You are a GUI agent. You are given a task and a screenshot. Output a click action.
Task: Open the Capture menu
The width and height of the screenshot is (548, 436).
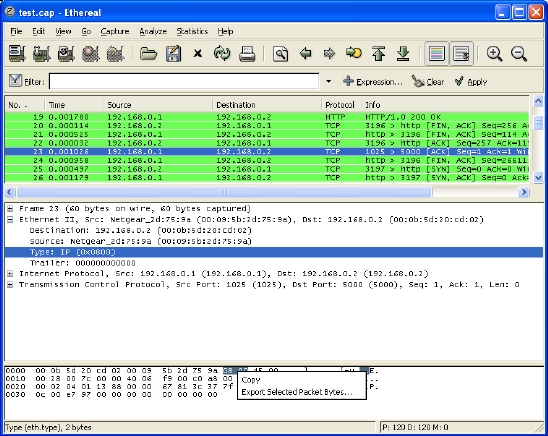(115, 31)
